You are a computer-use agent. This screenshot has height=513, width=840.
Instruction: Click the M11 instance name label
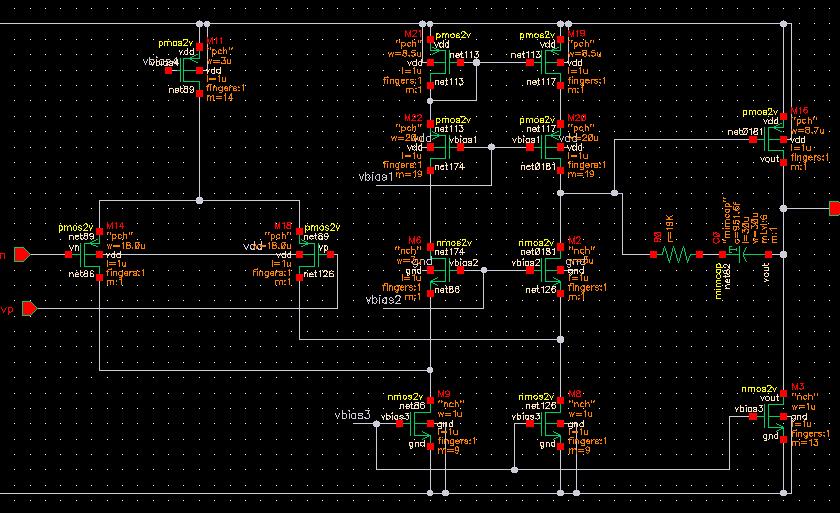point(215,41)
